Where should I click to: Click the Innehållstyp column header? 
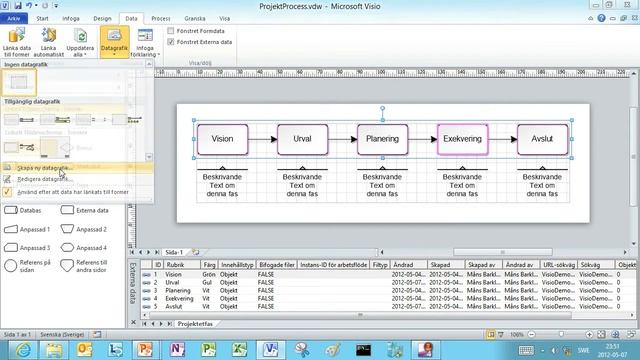[237, 265]
